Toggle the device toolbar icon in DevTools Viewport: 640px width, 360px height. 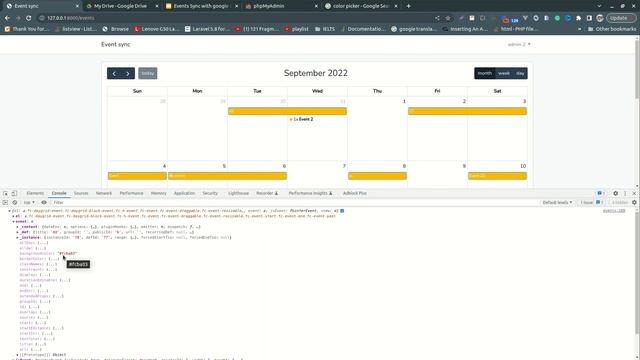point(14,193)
